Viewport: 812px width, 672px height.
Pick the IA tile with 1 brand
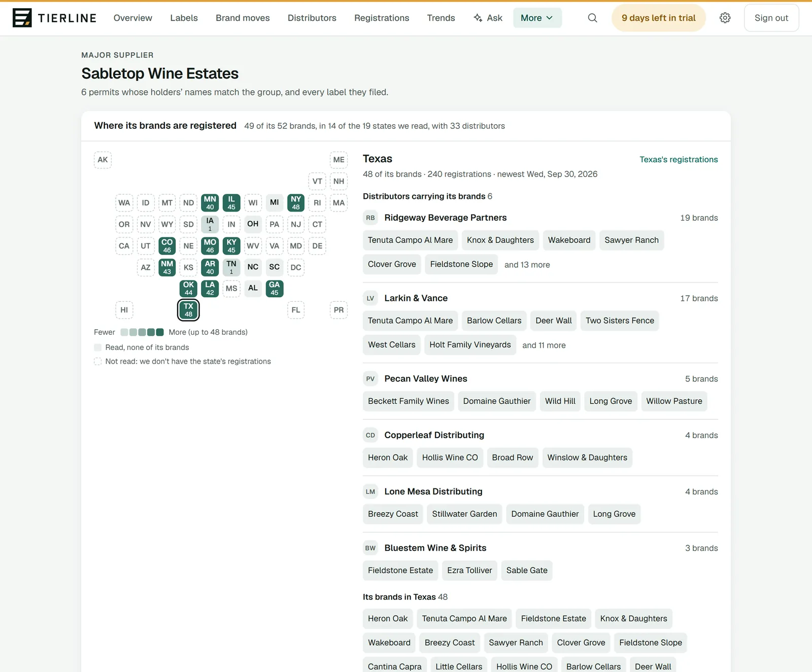210,224
